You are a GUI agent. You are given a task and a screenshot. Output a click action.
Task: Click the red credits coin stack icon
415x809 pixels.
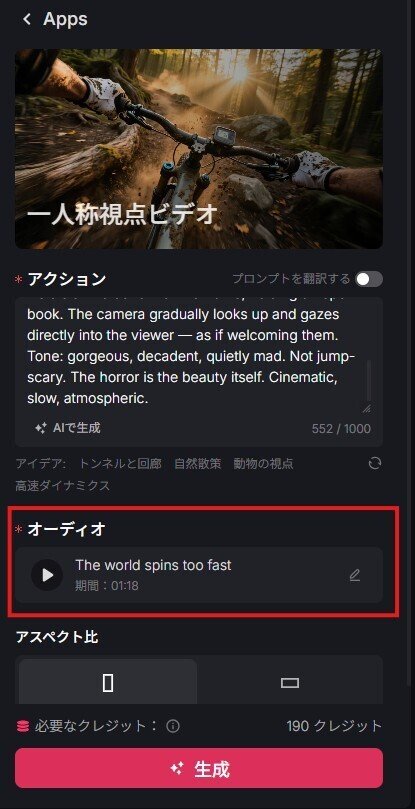(23, 726)
